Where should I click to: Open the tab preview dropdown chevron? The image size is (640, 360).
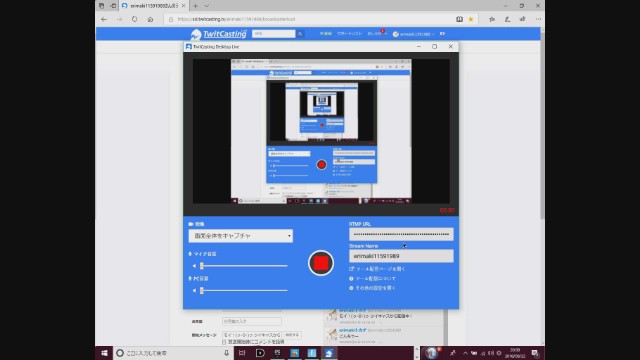(x=207, y=6)
